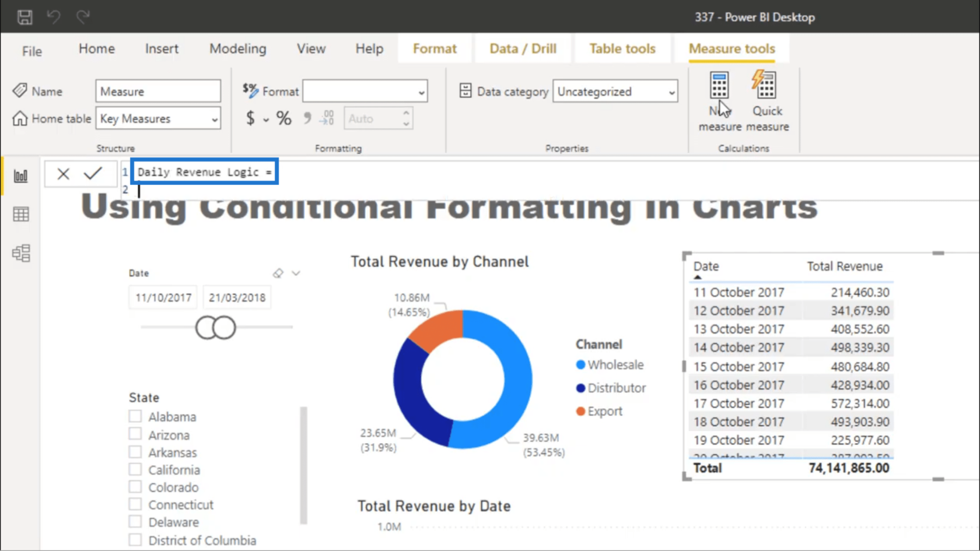Switch to the Format tab
The height and width of the screenshot is (551, 980).
pos(435,49)
